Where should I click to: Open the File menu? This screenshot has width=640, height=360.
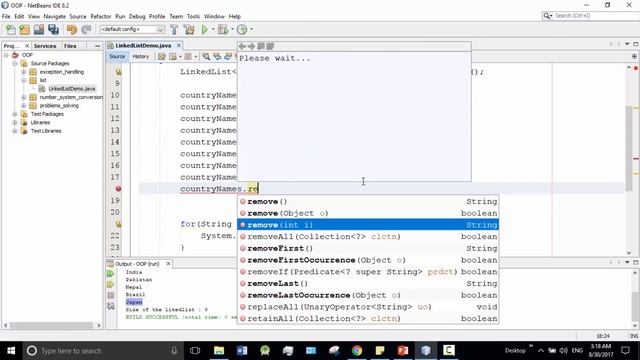[x=6, y=16]
